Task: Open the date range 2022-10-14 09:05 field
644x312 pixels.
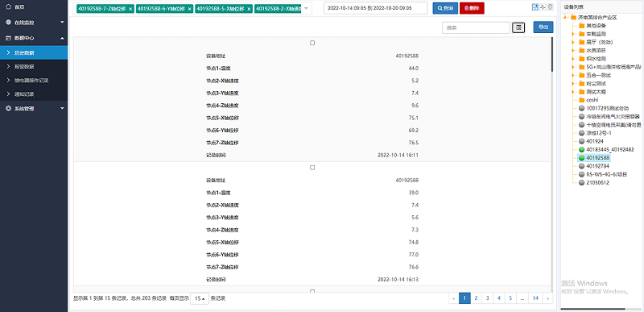Action: click(x=375, y=8)
